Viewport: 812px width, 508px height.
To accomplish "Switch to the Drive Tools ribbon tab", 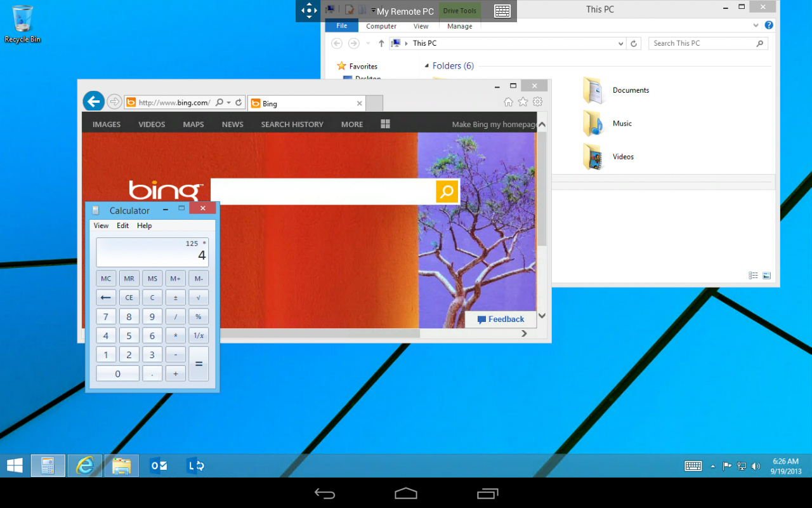I will [x=459, y=10].
